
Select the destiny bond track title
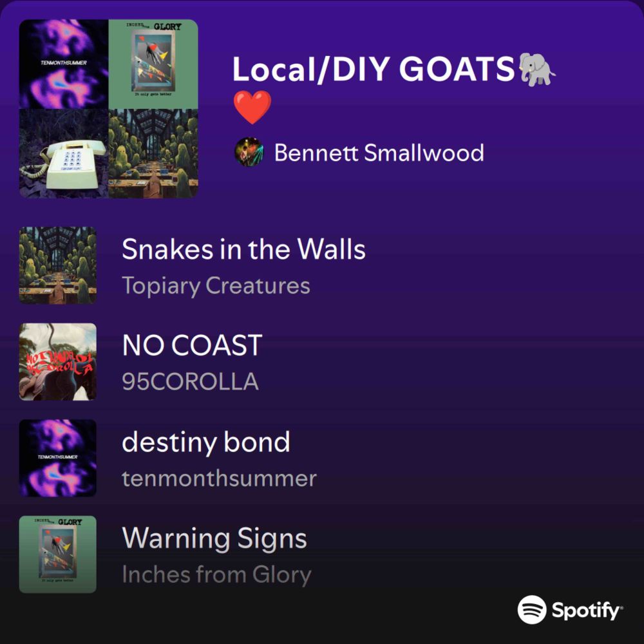point(206,442)
